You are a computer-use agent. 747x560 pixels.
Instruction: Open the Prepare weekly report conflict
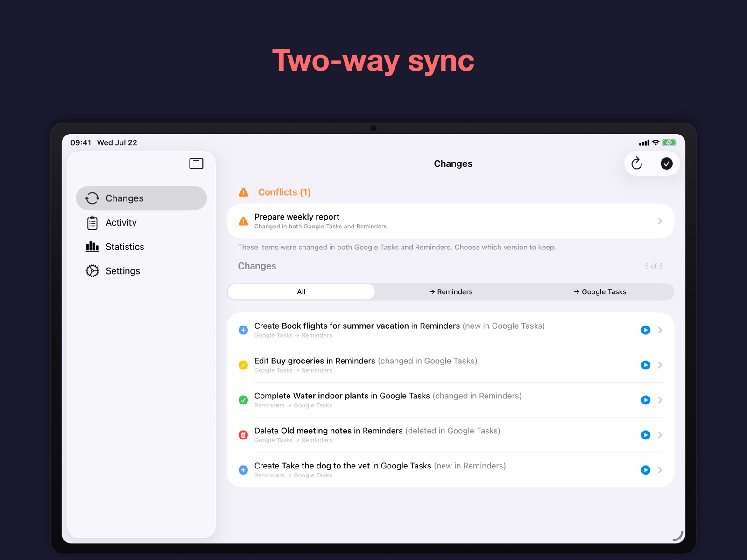click(x=451, y=221)
